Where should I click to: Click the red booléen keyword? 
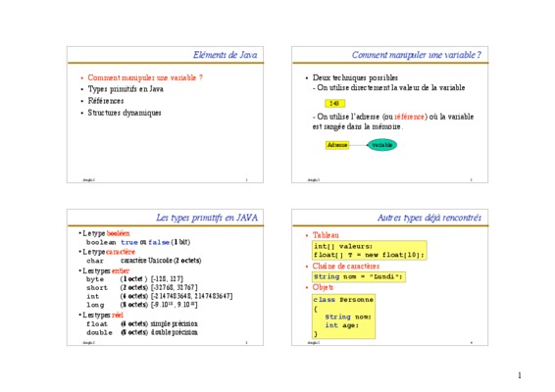click(x=119, y=233)
